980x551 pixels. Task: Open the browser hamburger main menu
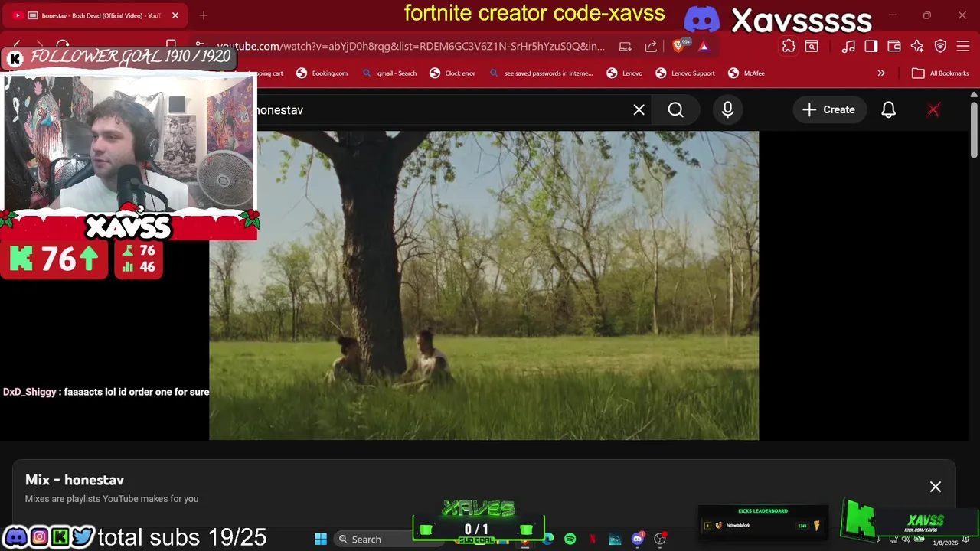(963, 47)
